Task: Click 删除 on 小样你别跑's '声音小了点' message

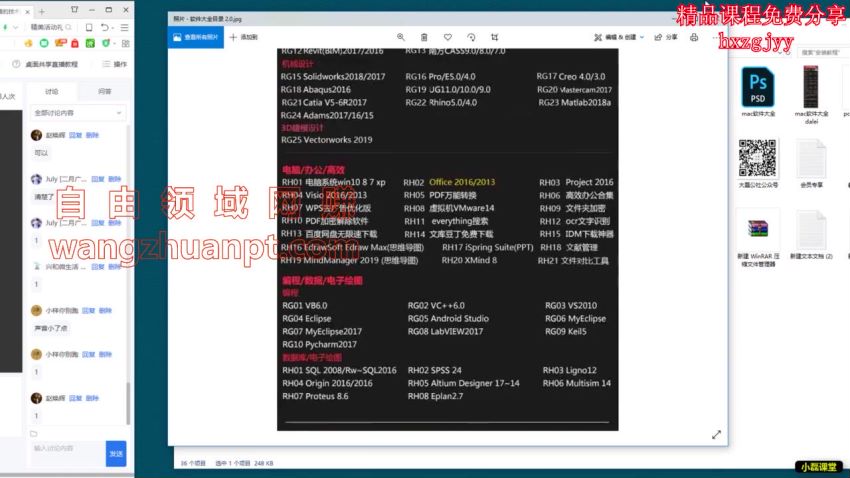Action: [105, 311]
